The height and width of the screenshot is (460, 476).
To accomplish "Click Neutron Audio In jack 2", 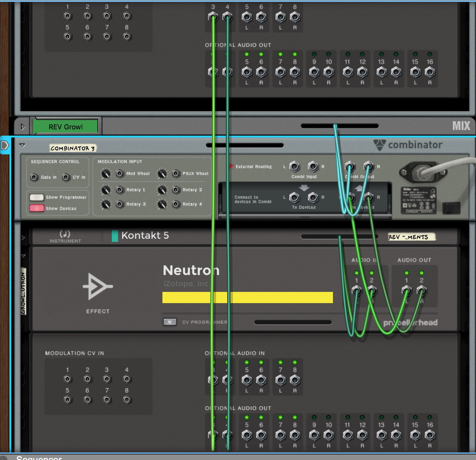I will tap(372, 291).
